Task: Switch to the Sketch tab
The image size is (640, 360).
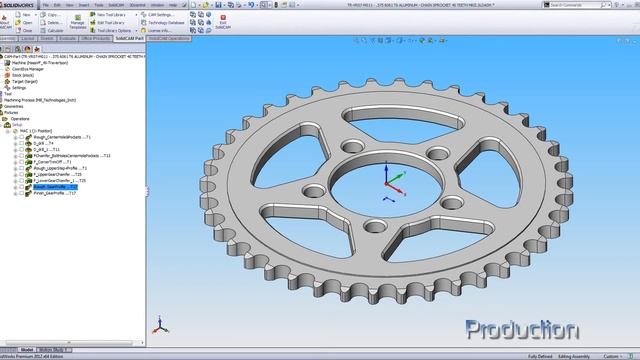Action: 47,38
